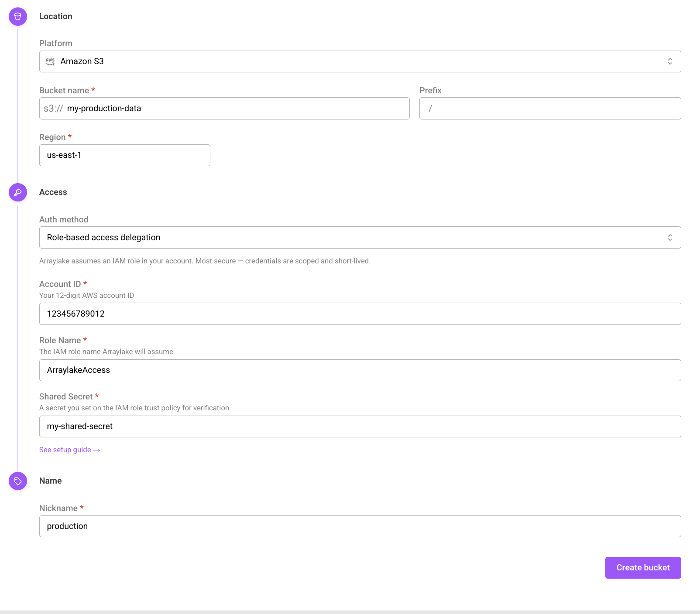This screenshot has height=614, width=700.
Task: Focus the Prefix input field
Action: pos(550,109)
